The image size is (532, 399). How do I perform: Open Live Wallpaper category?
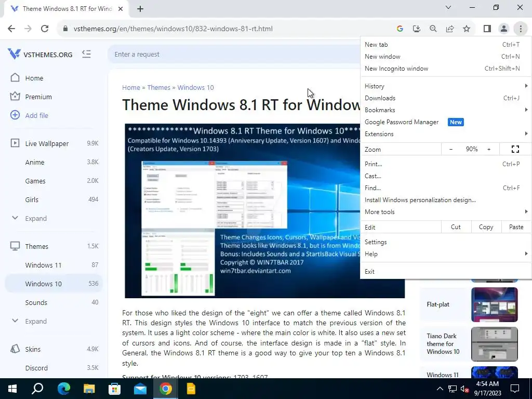47,143
